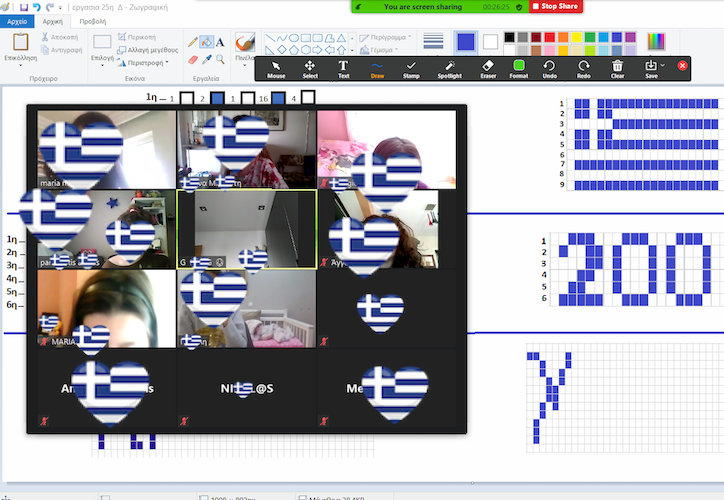This screenshot has width=724, height=500.
Task: Select the Fill with color bucket tool
Action: [206, 42]
